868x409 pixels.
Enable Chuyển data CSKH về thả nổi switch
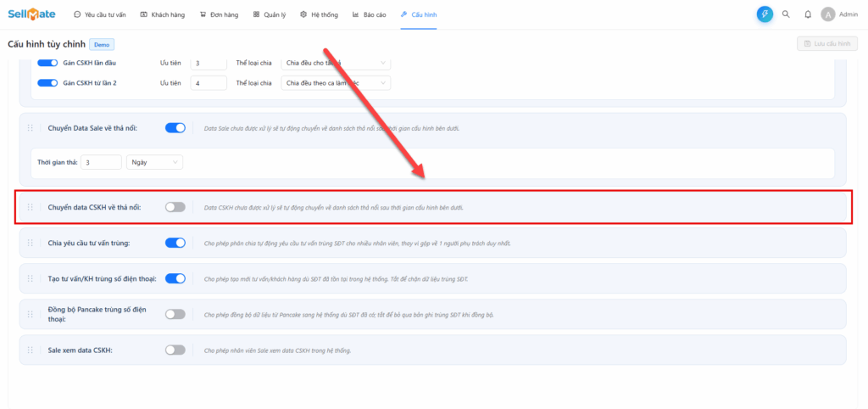pyautogui.click(x=175, y=207)
